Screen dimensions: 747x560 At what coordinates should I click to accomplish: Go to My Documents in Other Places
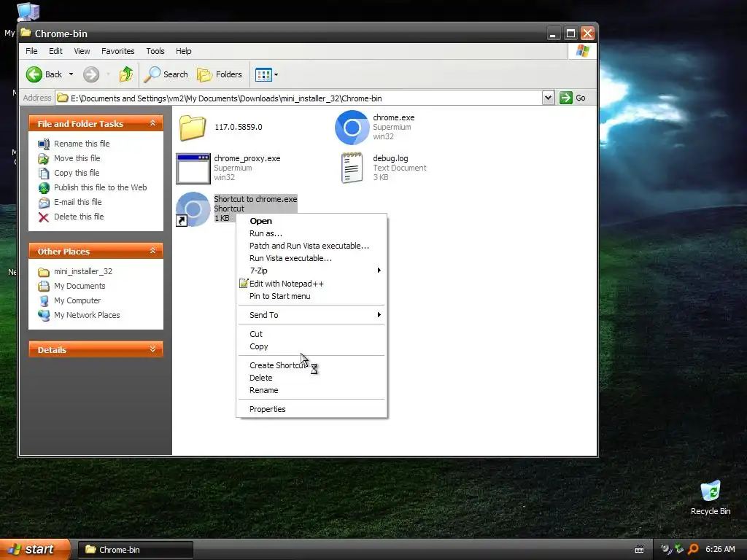click(80, 286)
